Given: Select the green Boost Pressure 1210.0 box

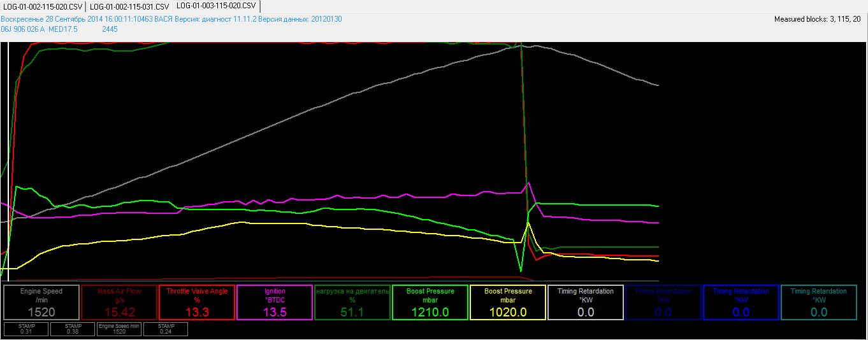Looking at the screenshot, I should pyautogui.click(x=430, y=302).
